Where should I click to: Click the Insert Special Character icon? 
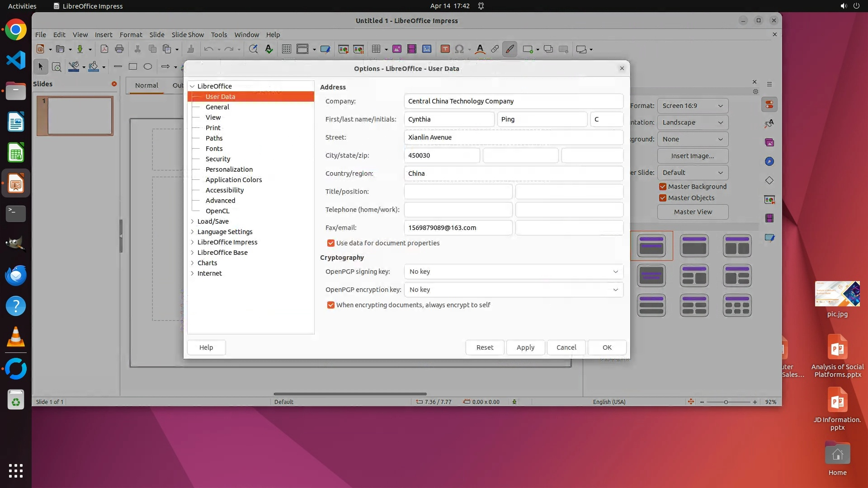pos(459,49)
